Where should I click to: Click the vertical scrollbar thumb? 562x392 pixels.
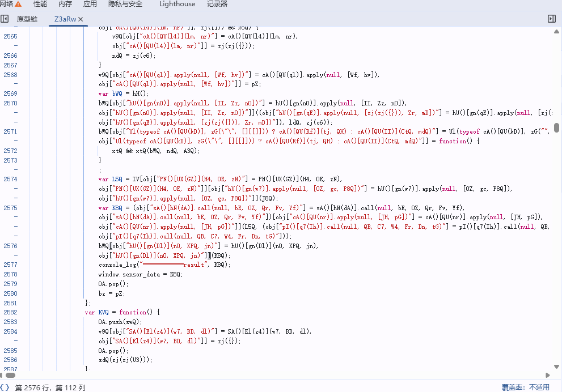tap(557, 128)
